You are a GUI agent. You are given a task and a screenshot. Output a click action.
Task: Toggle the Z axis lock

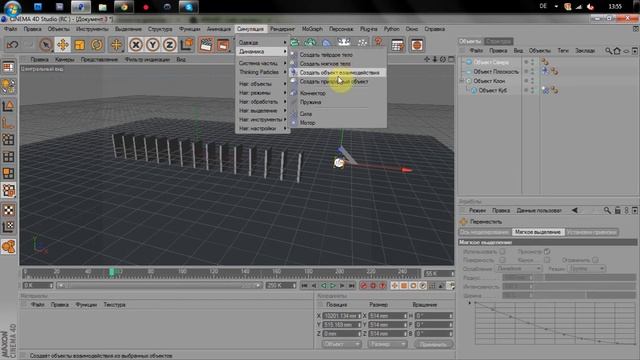pyautogui.click(x=169, y=44)
